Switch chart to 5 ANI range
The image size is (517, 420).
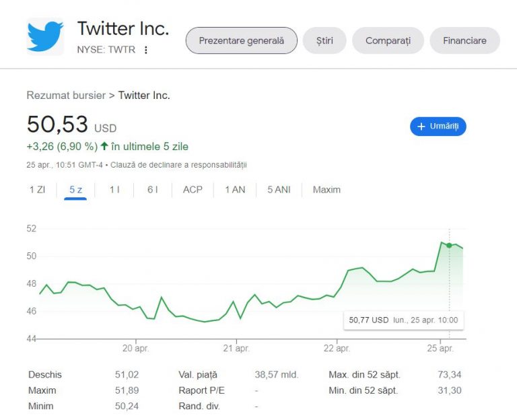click(x=279, y=190)
